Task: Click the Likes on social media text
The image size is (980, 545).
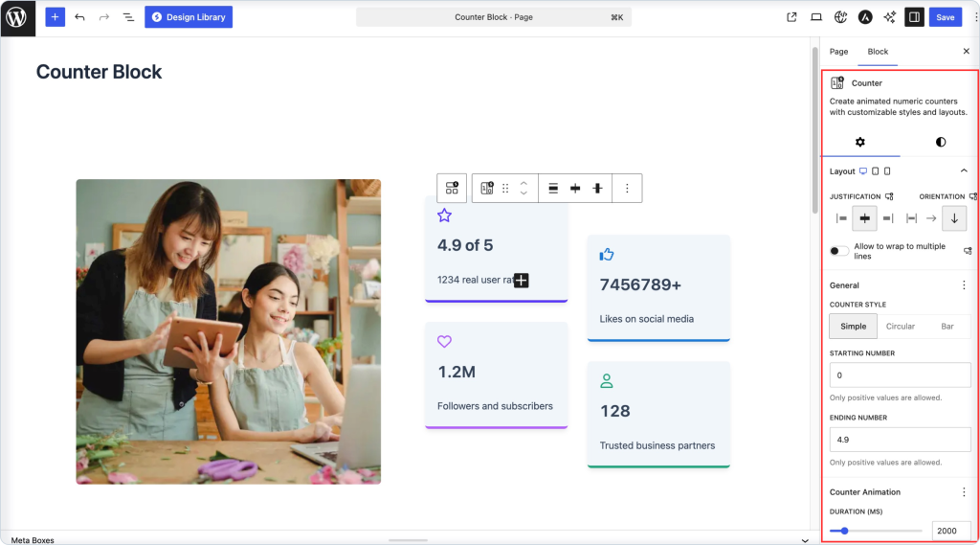Action: [646, 319]
